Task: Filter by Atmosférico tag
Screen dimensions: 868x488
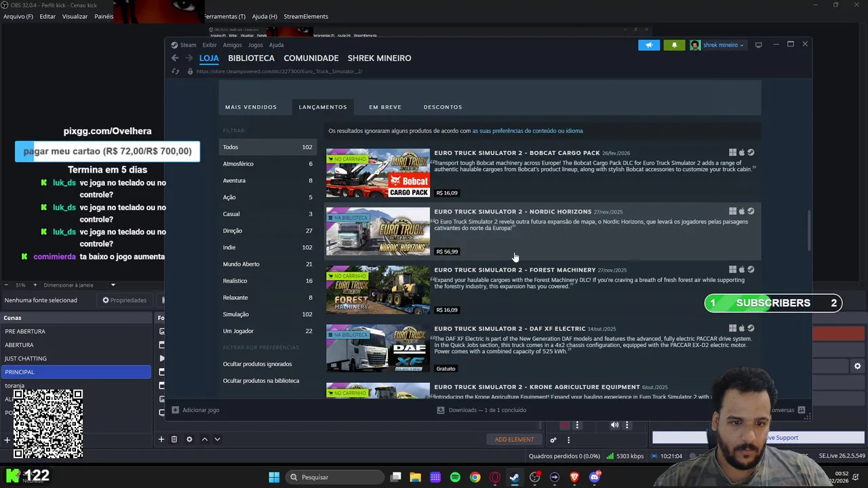Action: click(268, 164)
